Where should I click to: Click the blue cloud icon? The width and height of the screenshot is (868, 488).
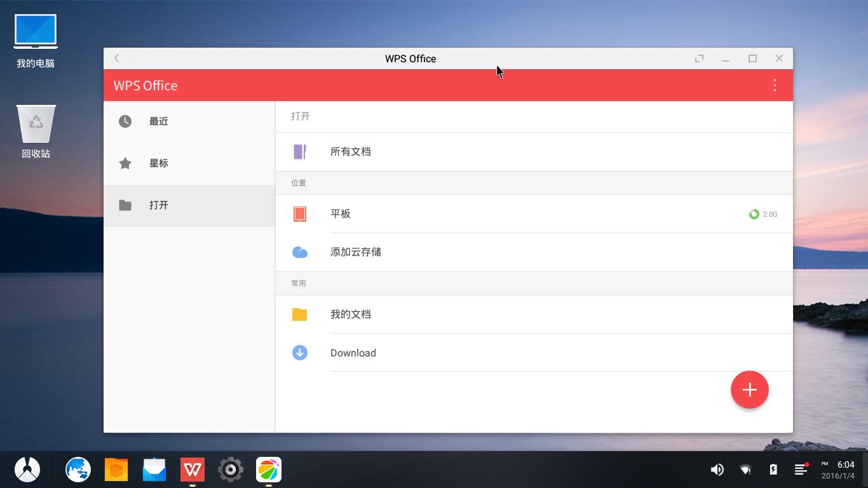pyautogui.click(x=300, y=252)
